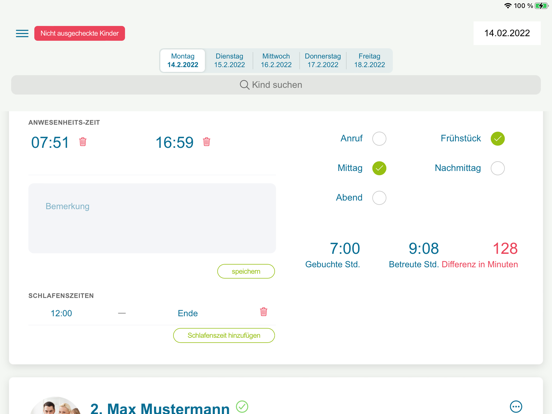Uncheck the Mittag checkbox
The height and width of the screenshot is (414, 552).
point(379,168)
